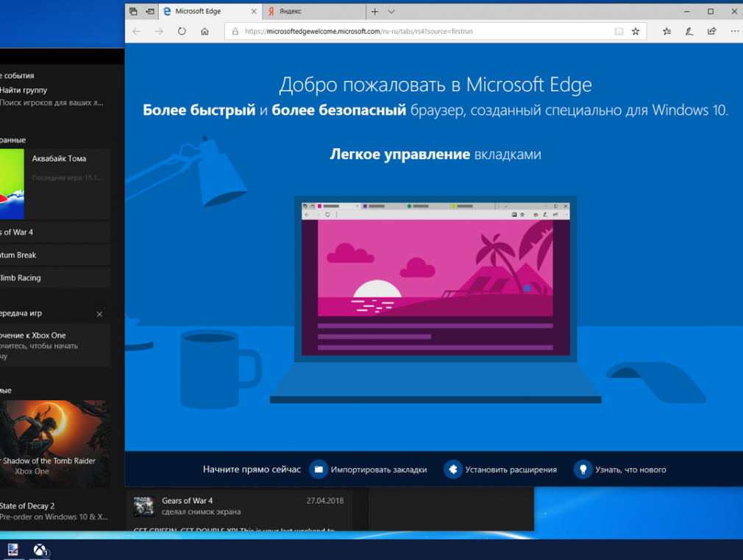Minimize the Edge window
Viewport: 743px width, 560px height.
[686, 11]
